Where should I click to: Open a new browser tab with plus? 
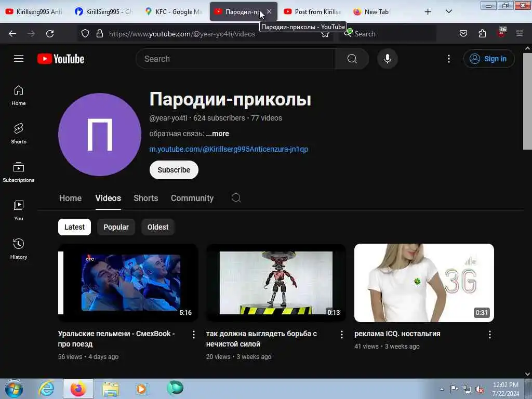428,12
